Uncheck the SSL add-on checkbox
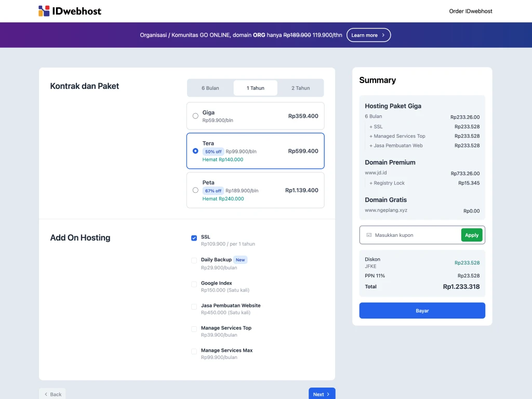 tap(194, 238)
